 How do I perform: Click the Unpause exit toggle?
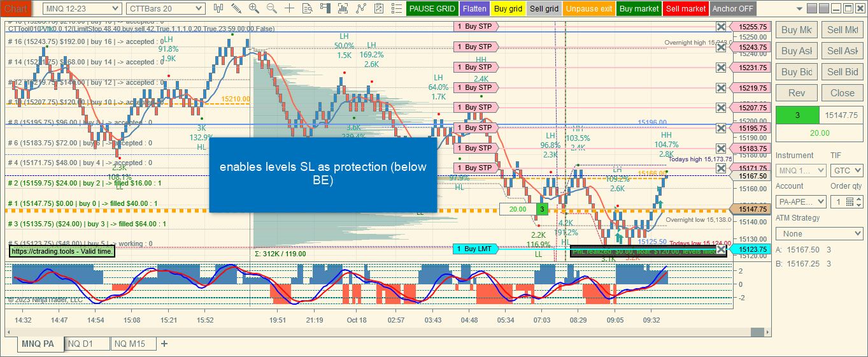click(x=588, y=9)
